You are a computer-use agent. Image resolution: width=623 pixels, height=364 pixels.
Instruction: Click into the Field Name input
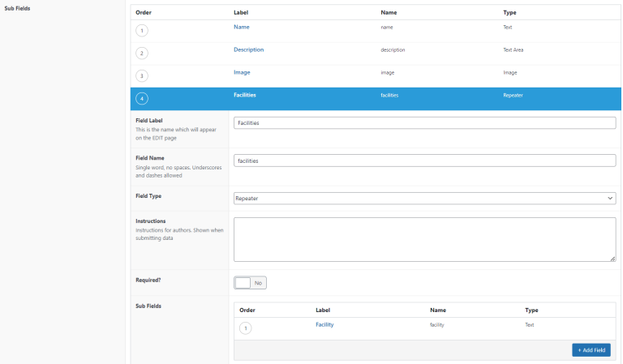click(x=424, y=161)
